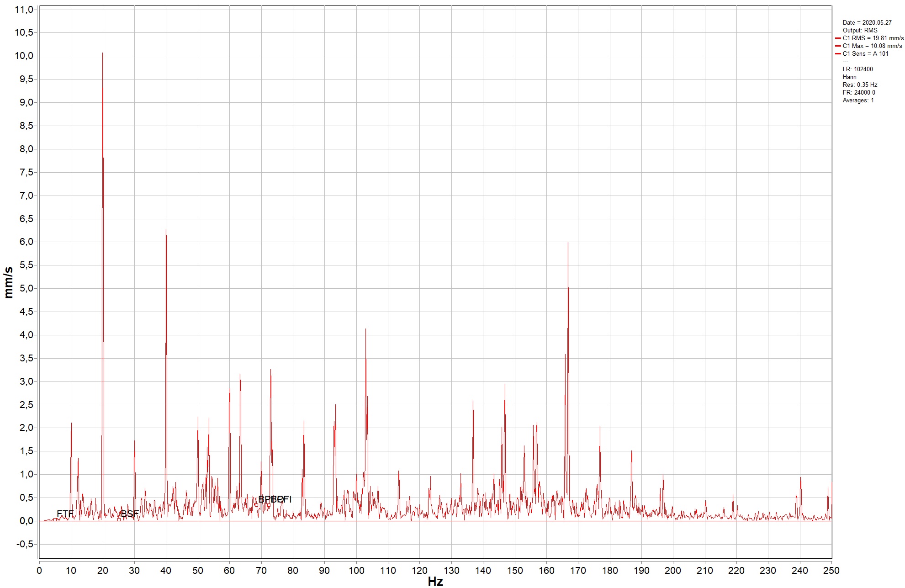Click the spectrum peak at 40 Hz
The height and width of the screenshot is (588, 905).
point(166,230)
